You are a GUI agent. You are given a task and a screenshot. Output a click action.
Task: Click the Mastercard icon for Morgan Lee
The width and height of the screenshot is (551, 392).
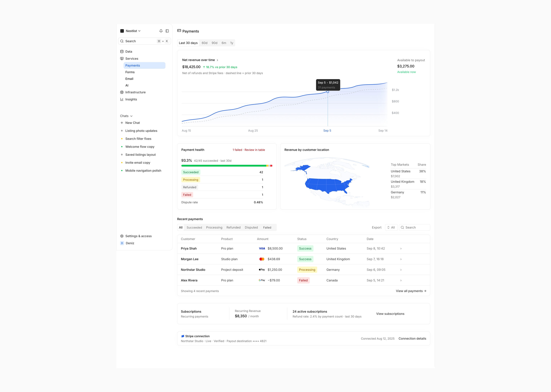tap(262, 259)
